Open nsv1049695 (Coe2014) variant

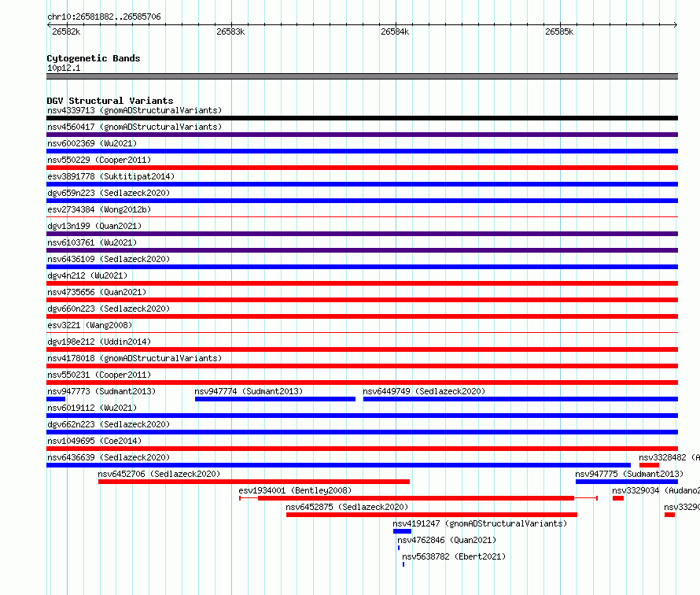[x=94, y=441]
